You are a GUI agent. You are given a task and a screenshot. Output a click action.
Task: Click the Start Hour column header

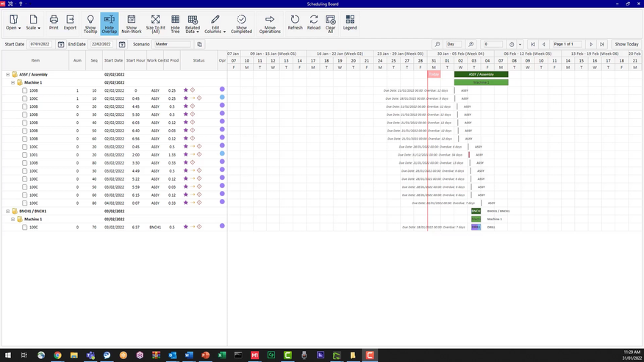pos(135,60)
